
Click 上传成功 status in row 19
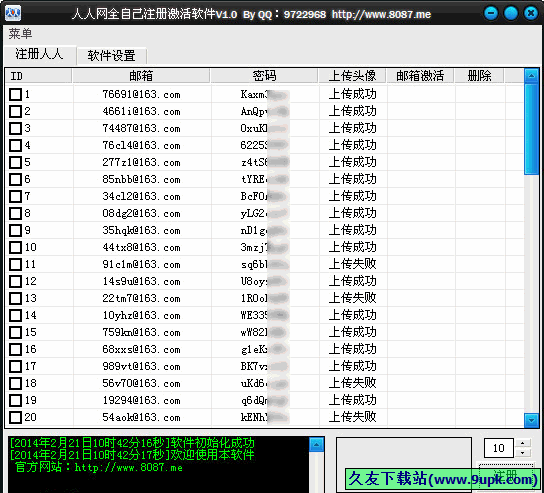coord(352,400)
